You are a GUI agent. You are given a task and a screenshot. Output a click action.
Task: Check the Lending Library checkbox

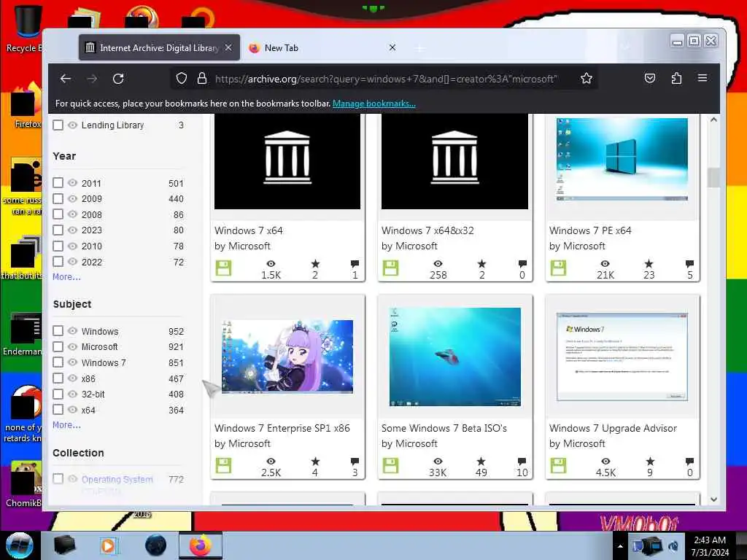(58, 125)
